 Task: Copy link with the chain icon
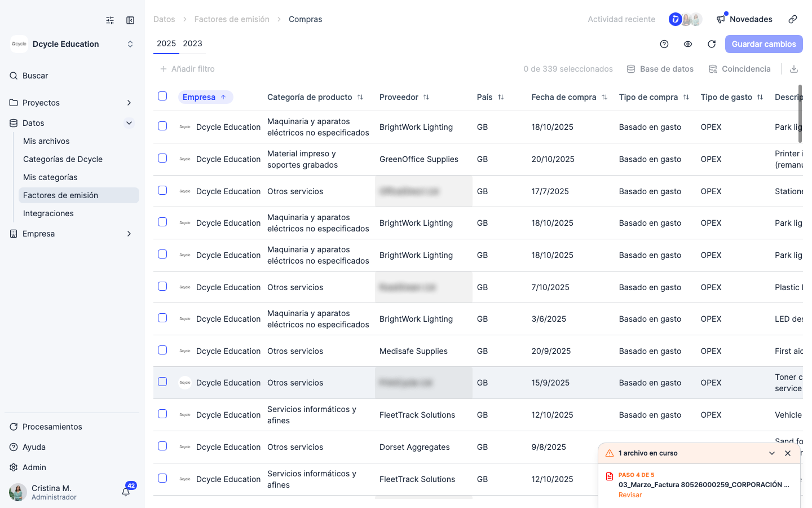pos(793,19)
